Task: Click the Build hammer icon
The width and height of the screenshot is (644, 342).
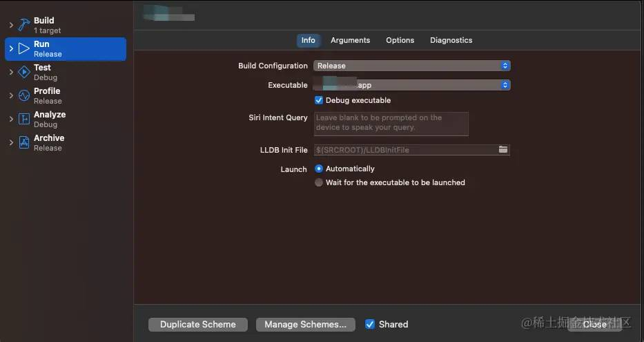Action: coord(24,25)
